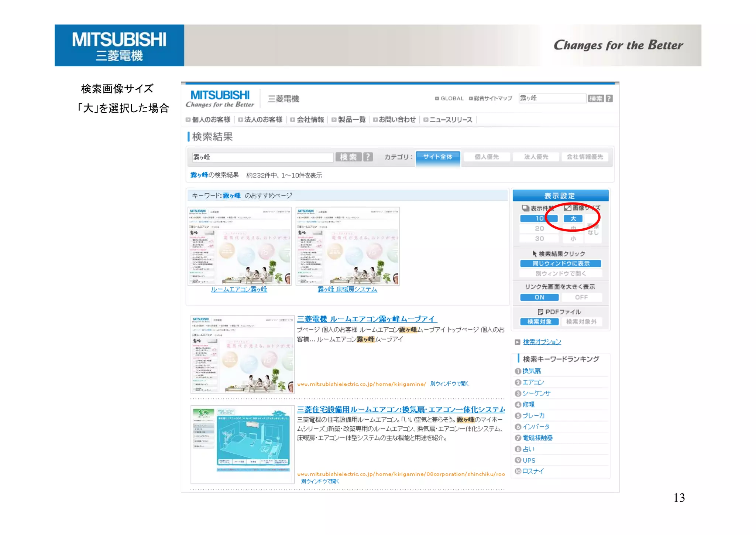Click the image size expand icon
756x535 pixels.
tap(568, 208)
